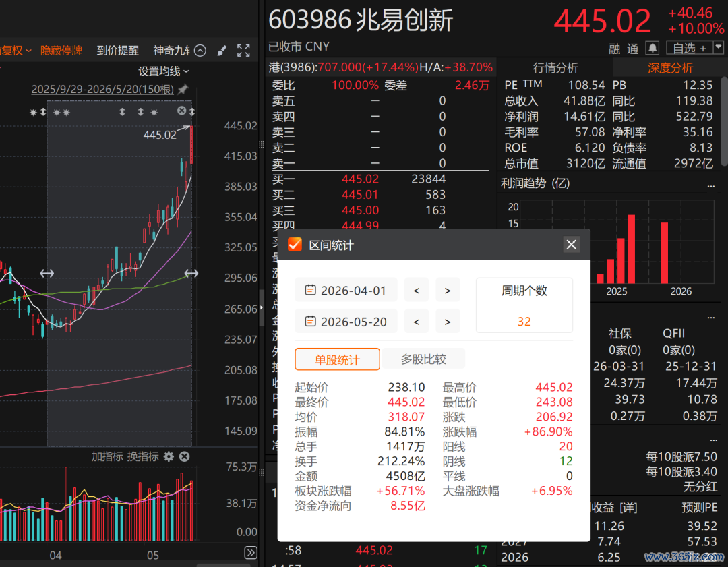Expand the 设置均线 dropdown
The image size is (728, 567).
(163, 71)
